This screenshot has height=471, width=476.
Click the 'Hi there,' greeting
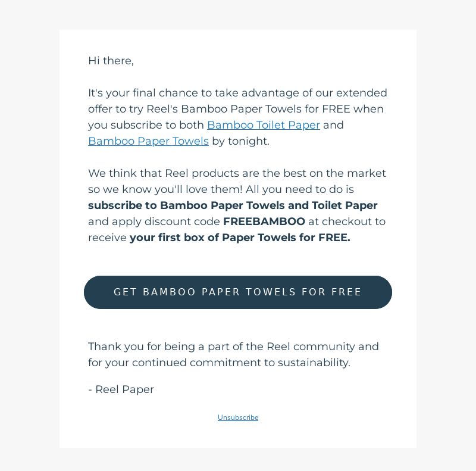coord(111,61)
